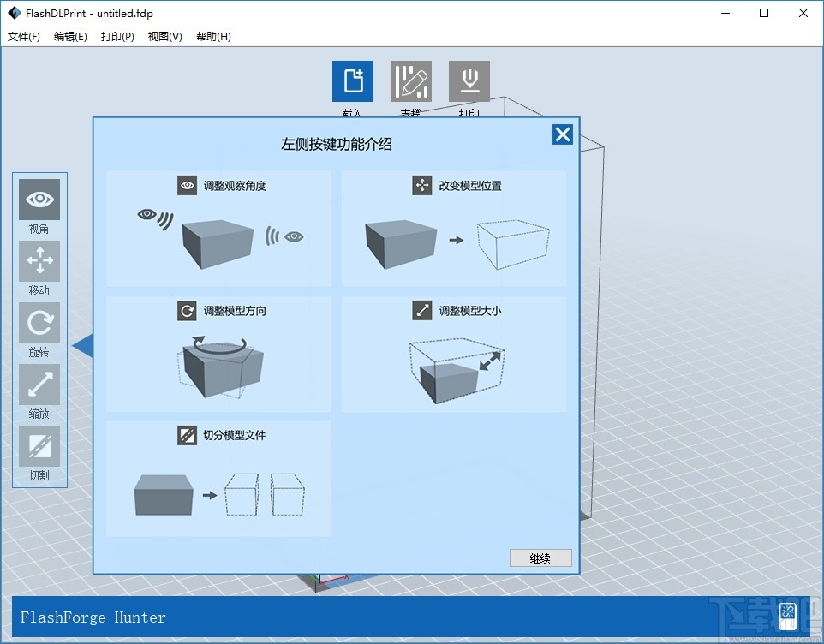Select the 载入 (Load) toolbar icon
This screenshot has width=824, height=644.
[x=352, y=80]
